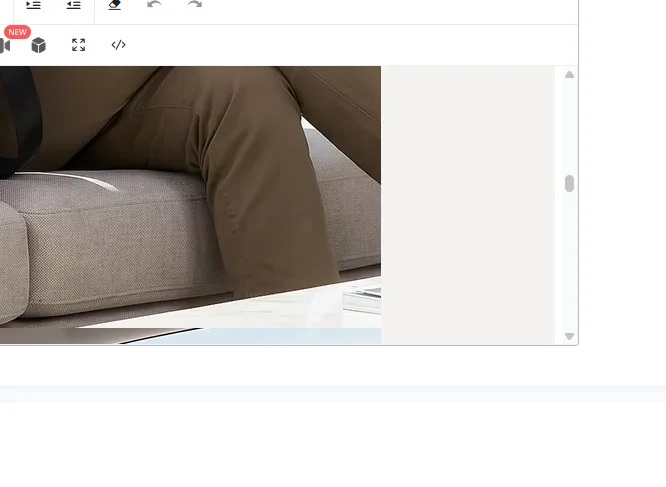Redo the undone edit

(195, 4)
